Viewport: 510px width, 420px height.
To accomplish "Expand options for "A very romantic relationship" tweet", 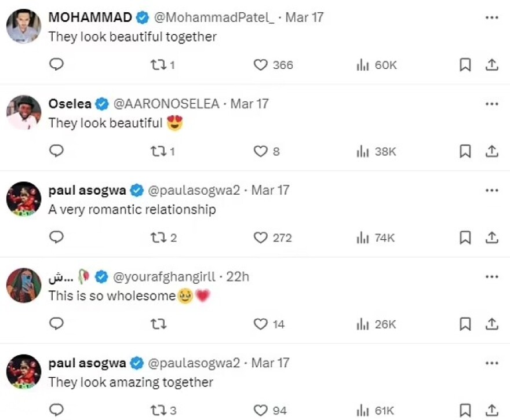I will (491, 190).
